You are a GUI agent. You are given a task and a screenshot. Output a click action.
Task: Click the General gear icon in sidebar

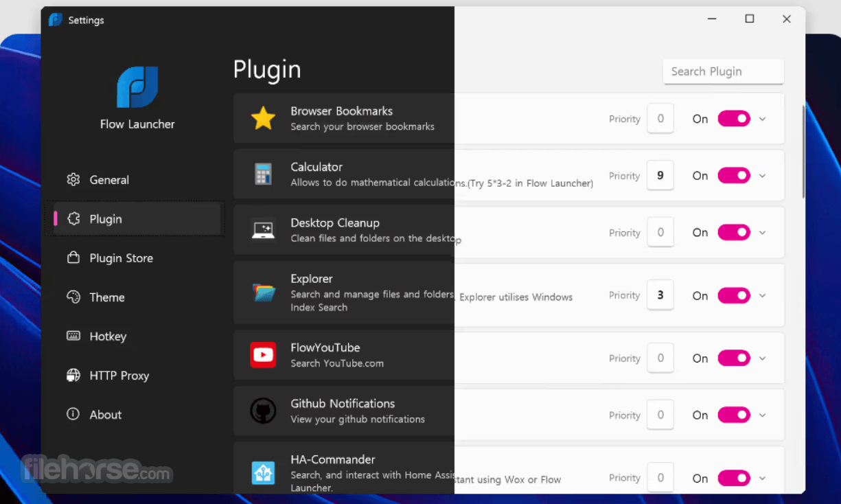[x=73, y=180]
